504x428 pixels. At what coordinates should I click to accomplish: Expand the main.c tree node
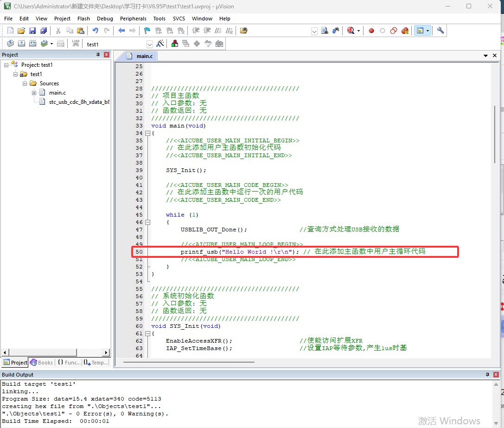(34, 93)
